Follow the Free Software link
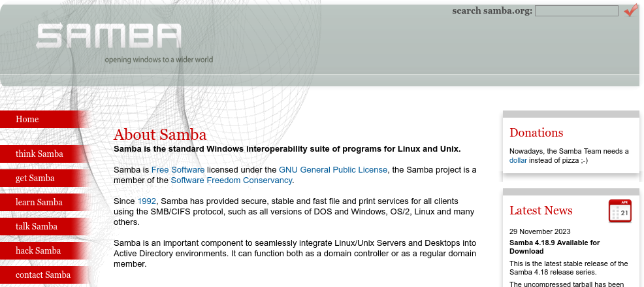The image size is (644, 287). (178, 170)
